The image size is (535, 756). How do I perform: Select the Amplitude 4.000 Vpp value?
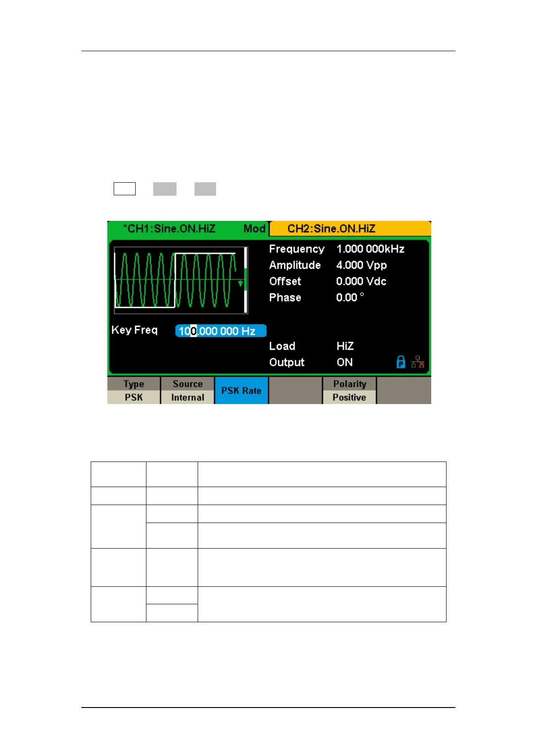tap(362, 265)
